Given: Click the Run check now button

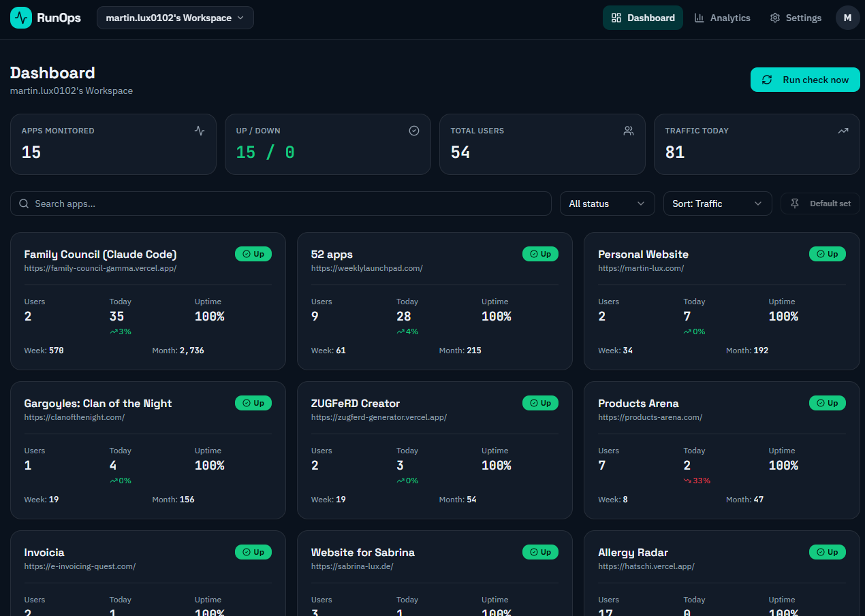Looking at the screenshot, I should tap(805, 80).
